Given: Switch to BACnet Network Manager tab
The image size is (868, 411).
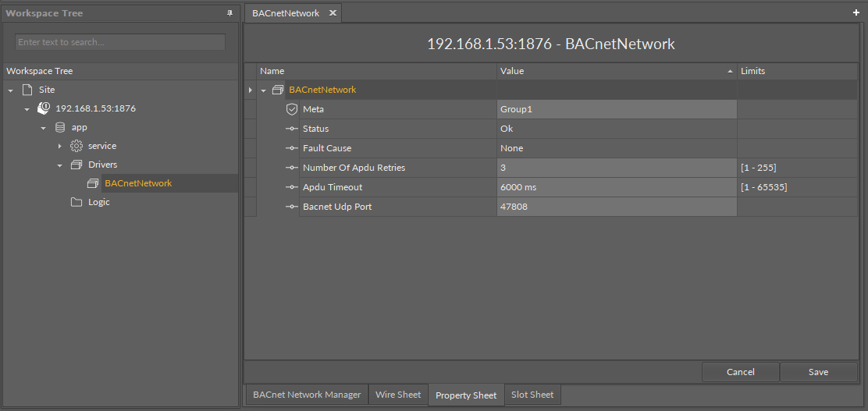Looking at the screenshot, I should [307, 395].
